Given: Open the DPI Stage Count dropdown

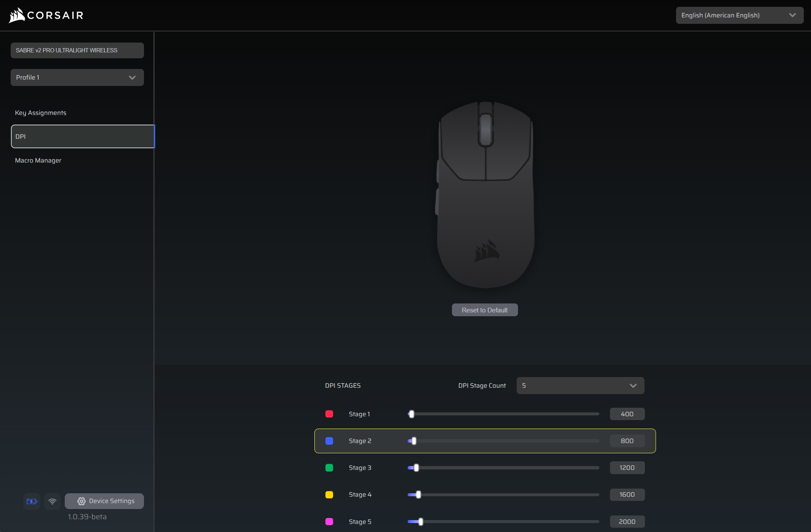Looking at the screenshot, I should click(x=580, y=386).
